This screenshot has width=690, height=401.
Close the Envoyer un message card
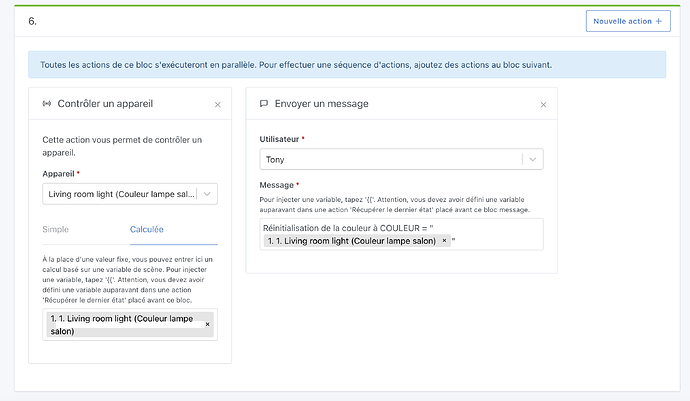[x=543, y=105]
